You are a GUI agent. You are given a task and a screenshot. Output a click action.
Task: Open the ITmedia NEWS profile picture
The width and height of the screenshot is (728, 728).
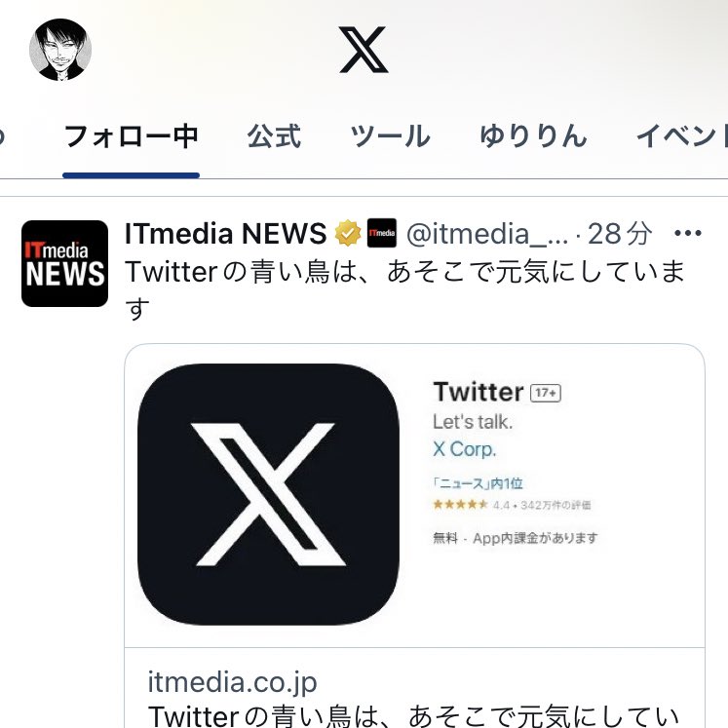tap(64, 263)
